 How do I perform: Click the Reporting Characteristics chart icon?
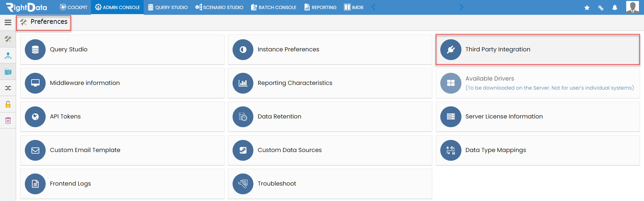[x=243, y=83]
